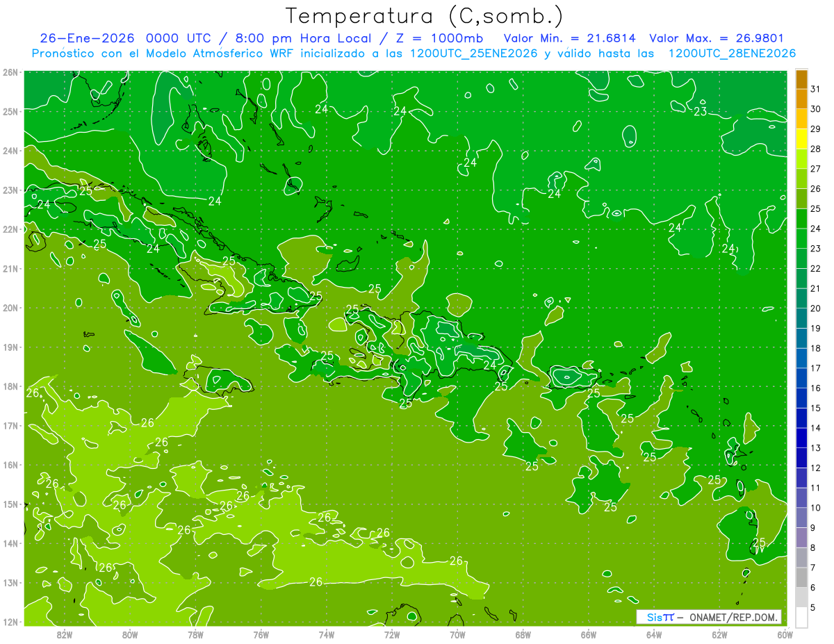
Task: Click the color scale value 28
Action: pyautogui.click(x=815, y=149)
